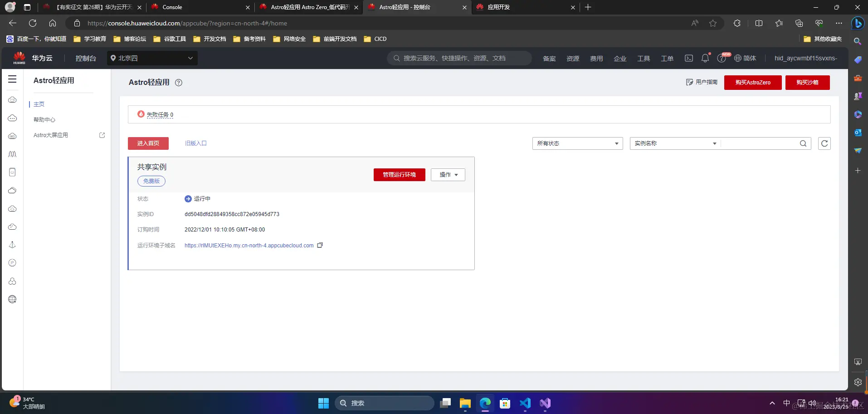
Task: Open 备案 in the top menu
Action: point(549,59)
